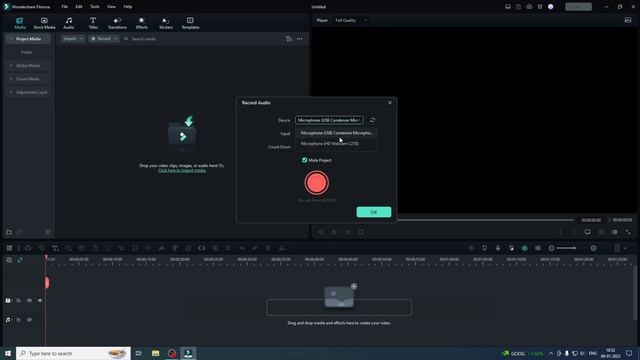
Task: Click the player volume icon
Action: pyautogui.click(x=614, y=232)
